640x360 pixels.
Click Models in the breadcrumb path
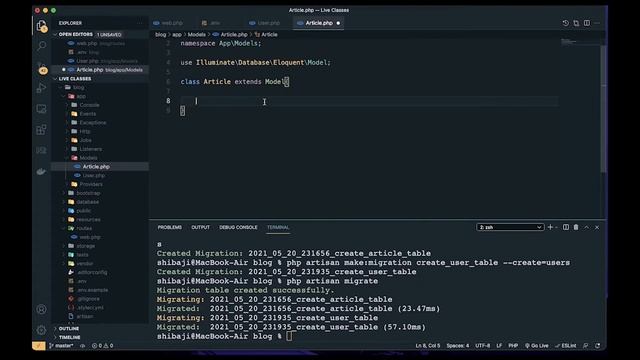[196, 35]
